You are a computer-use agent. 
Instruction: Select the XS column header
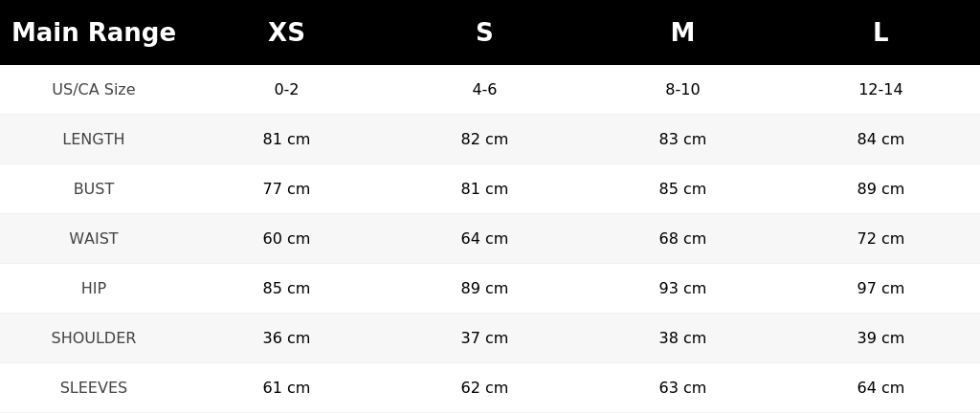coord(286,33)
